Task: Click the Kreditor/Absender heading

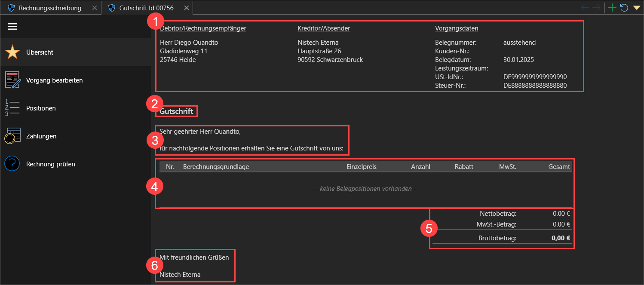Action: pyautogui.click(x=324, y=28)
